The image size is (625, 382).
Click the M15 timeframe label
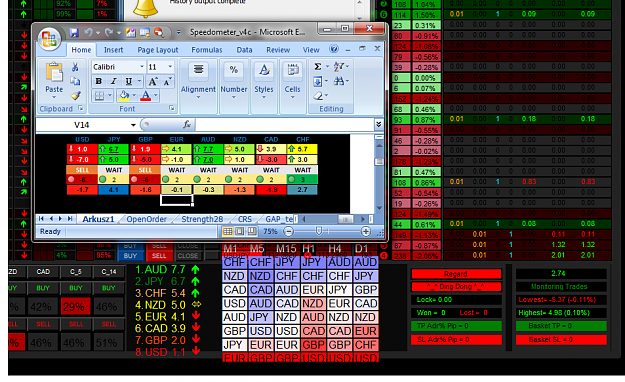286,248
